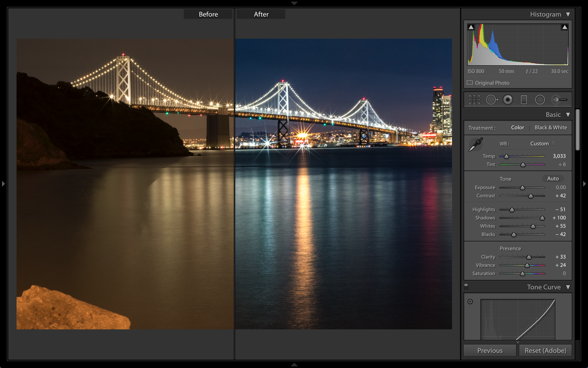Toggle highlight clipping indicator in histogram
The image size is (588, 368).
click(x=564, y=27)
